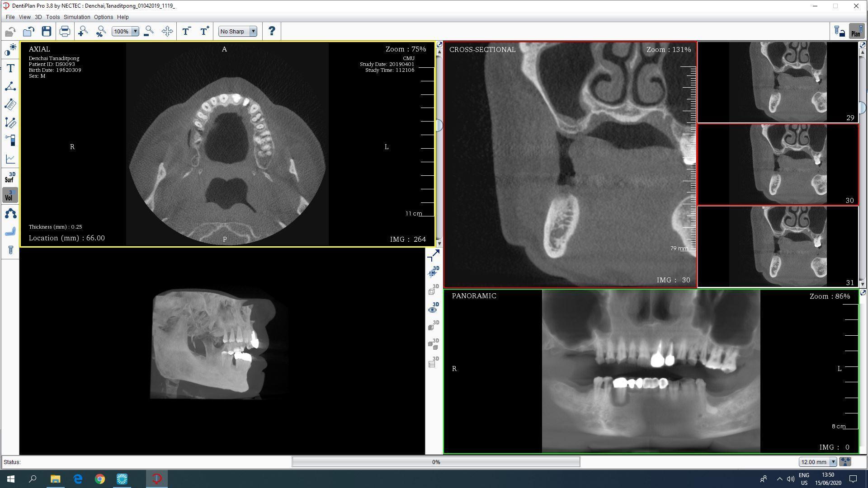Click the settings icon beside 12.00 mm

pyautogui.click(x=845, y=462)
